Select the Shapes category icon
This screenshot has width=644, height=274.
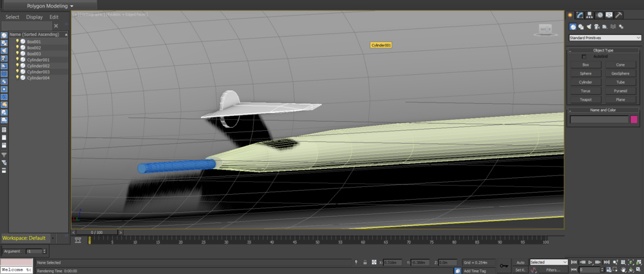pos(581,26)
